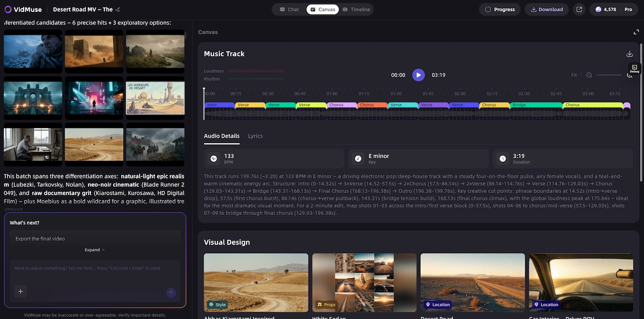The width and height of the screenshot is (644, 319).
Task: Open the Debug panel icon
Action: 634,69
